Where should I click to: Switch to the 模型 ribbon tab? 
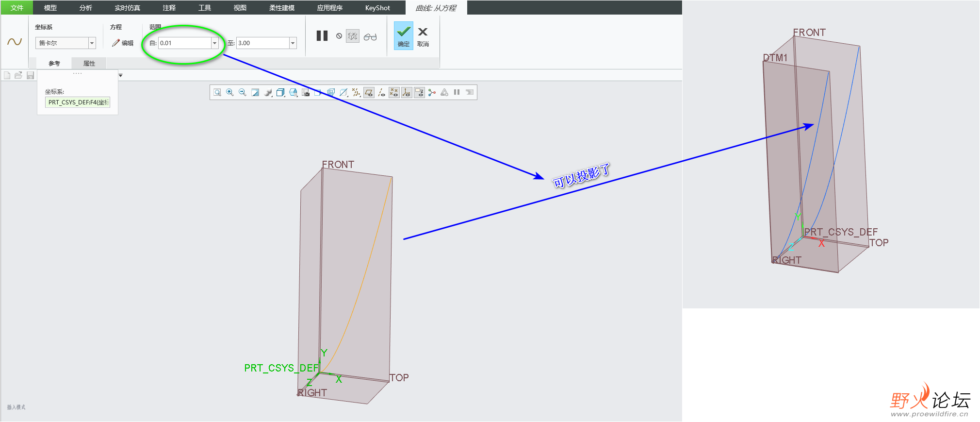[x=50, y=8]
